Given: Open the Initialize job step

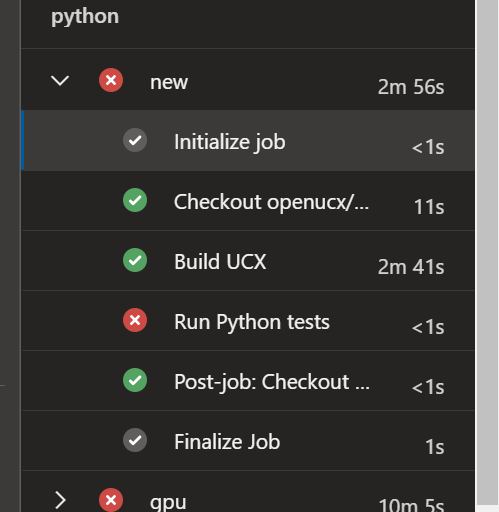Looking at the screenshot, I should (x=248, y=140).
